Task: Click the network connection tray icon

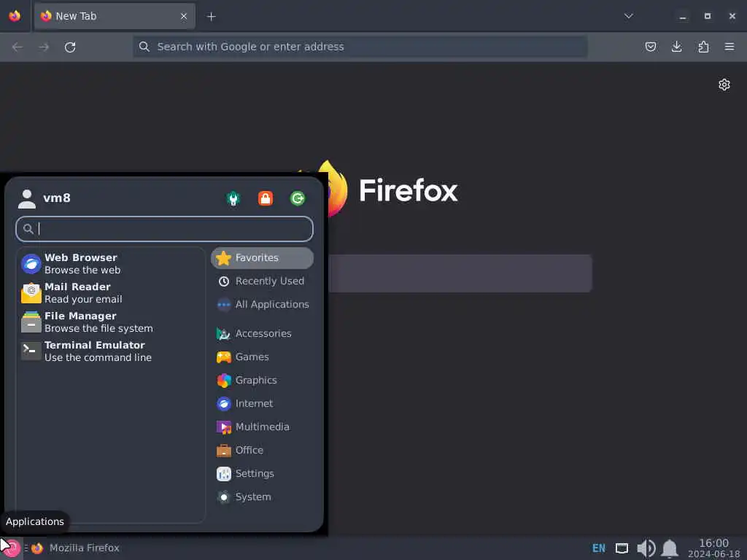Action: coord(622,548)
